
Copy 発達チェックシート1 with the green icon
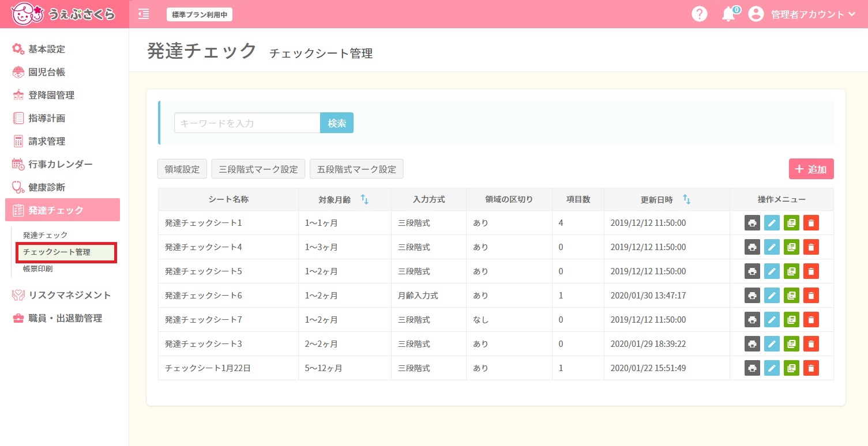(791, 223)
